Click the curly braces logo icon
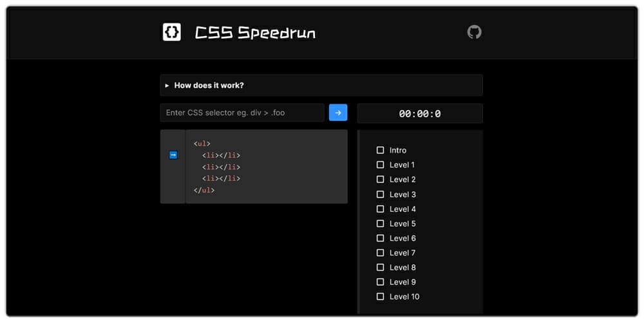This screenshot has height=322, width=644. click(x=172, y=32)
